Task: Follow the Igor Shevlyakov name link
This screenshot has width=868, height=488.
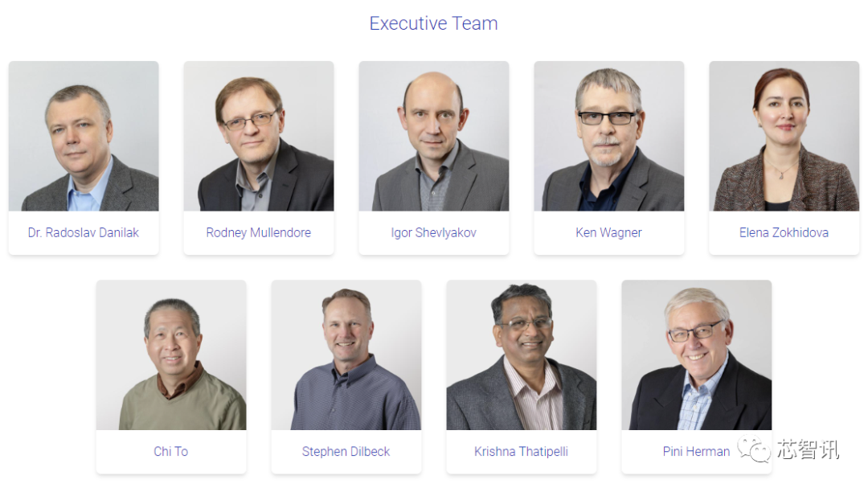Action: (433, 232)
